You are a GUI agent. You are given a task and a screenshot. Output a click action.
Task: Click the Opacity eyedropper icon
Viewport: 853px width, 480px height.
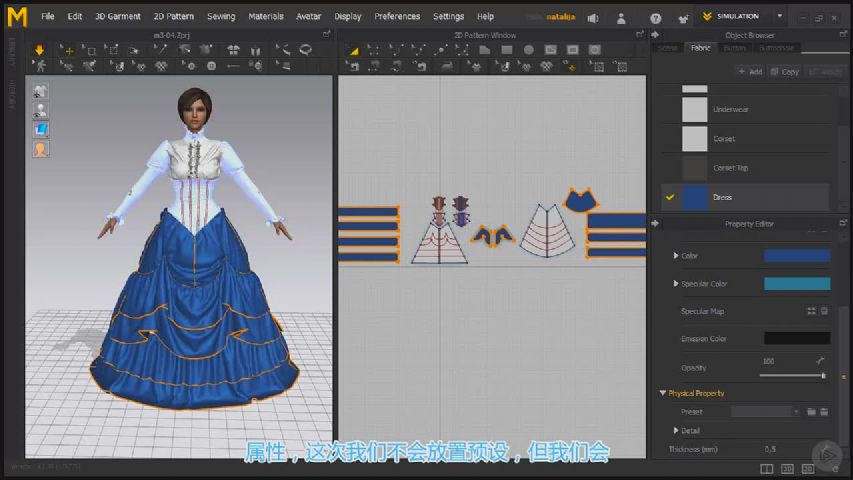[x=820, y=360]
